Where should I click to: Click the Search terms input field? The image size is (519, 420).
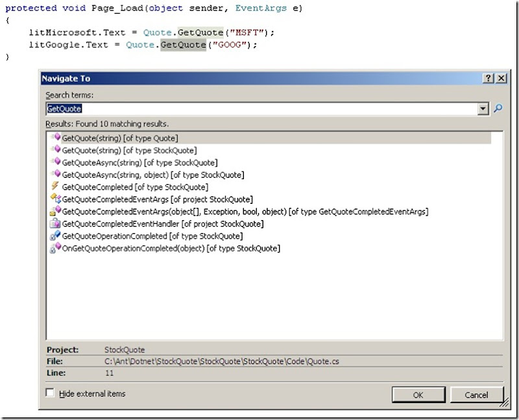click(261, 108)
